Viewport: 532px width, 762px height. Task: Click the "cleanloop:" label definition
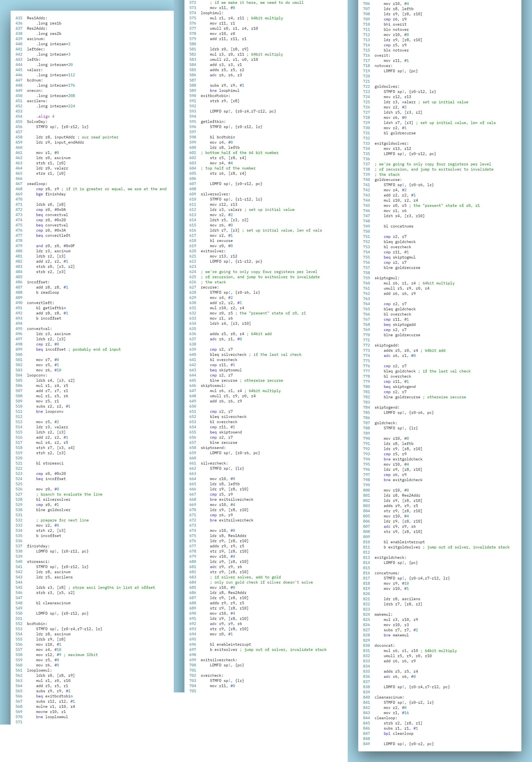tap(386, 718)
